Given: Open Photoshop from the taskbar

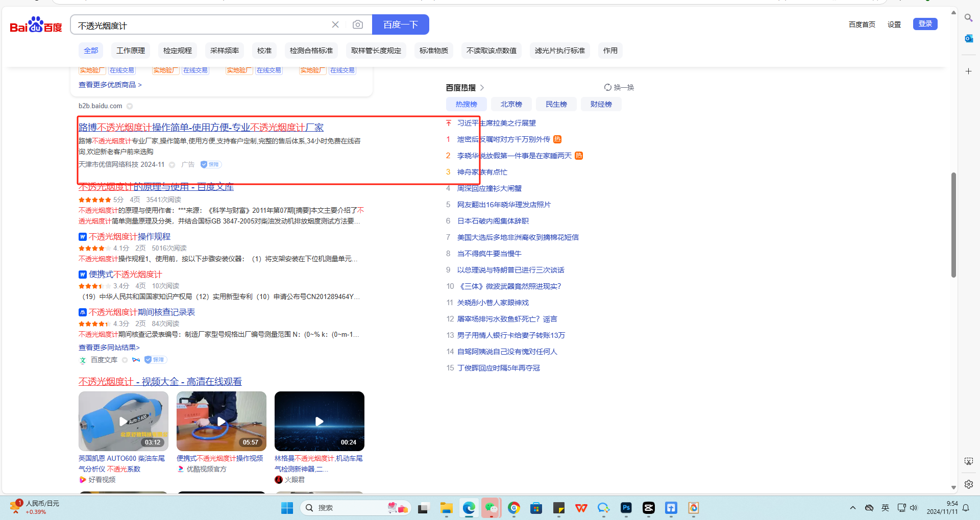Looking at the screenshot, I should pos(626,508).
